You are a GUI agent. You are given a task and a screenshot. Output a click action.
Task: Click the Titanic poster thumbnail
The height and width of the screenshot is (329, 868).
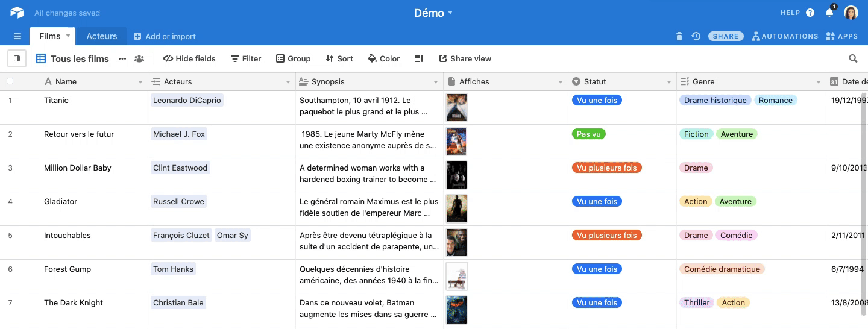(456, 107)
